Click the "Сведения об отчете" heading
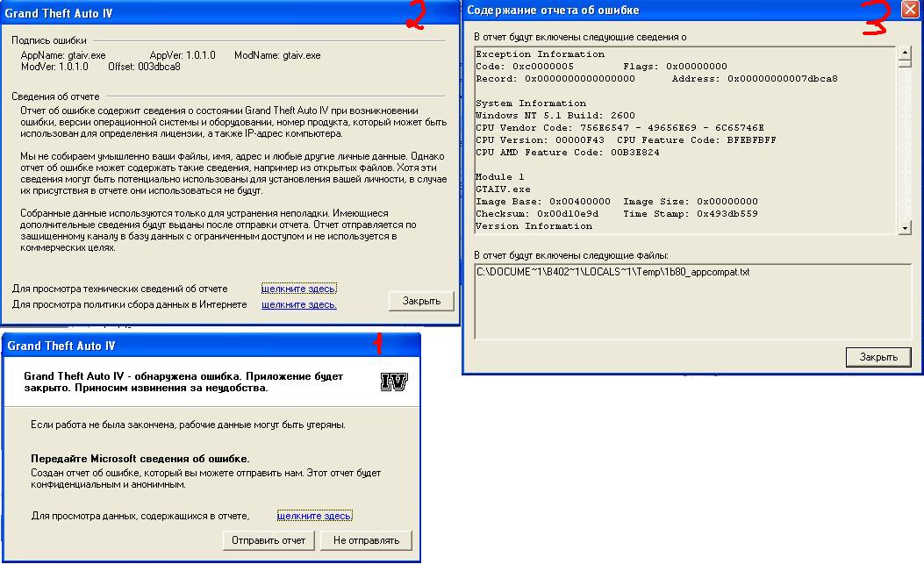924x564 pixels. pos(55,96)
